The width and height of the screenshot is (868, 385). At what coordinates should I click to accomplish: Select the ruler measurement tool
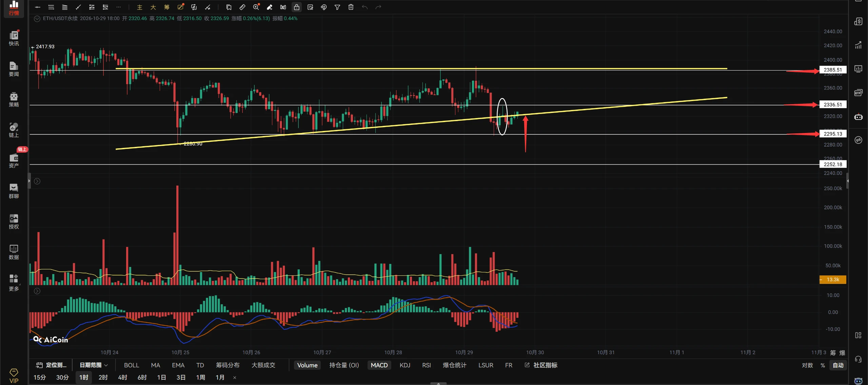pos(242,7)
